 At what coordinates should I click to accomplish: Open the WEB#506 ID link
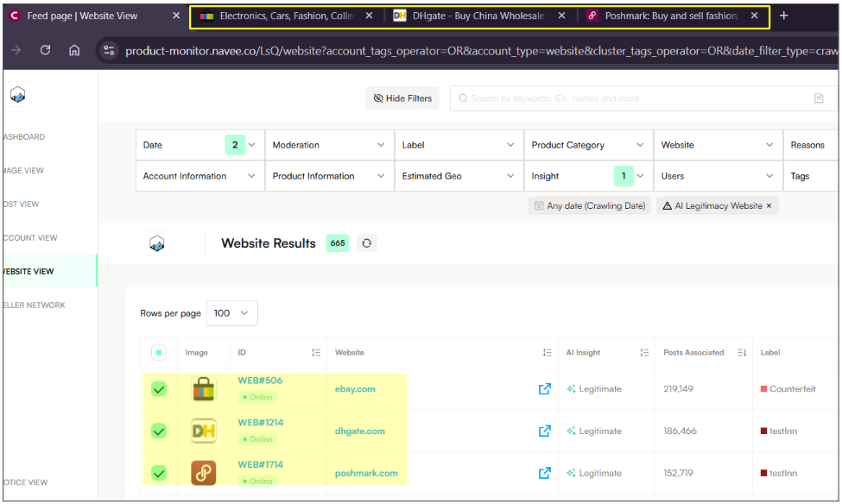pos(260,381)
